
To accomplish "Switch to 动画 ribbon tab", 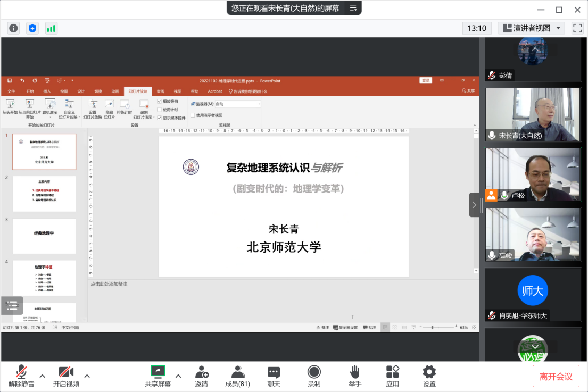I will [115, 91].
